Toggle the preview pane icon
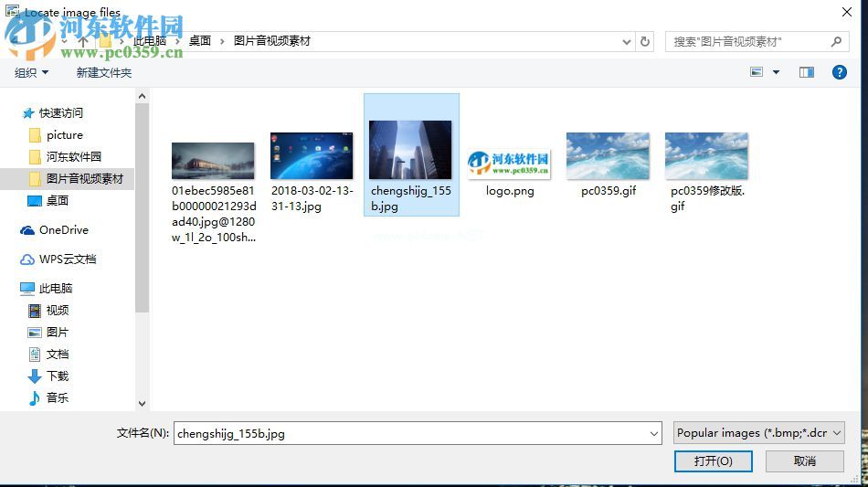Screen dimensions: 868x487 coord(807,72)
